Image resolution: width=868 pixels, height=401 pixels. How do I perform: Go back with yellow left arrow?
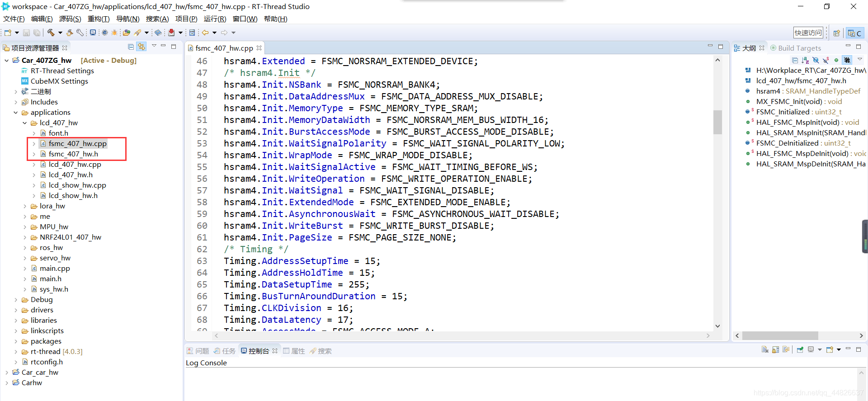(x=205, y=33)
